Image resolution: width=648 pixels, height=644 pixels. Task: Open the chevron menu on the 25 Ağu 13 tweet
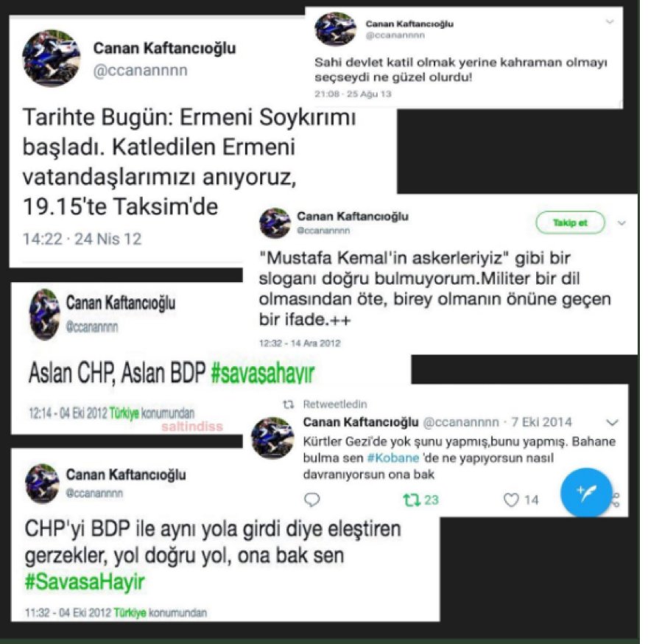(610, 21)
